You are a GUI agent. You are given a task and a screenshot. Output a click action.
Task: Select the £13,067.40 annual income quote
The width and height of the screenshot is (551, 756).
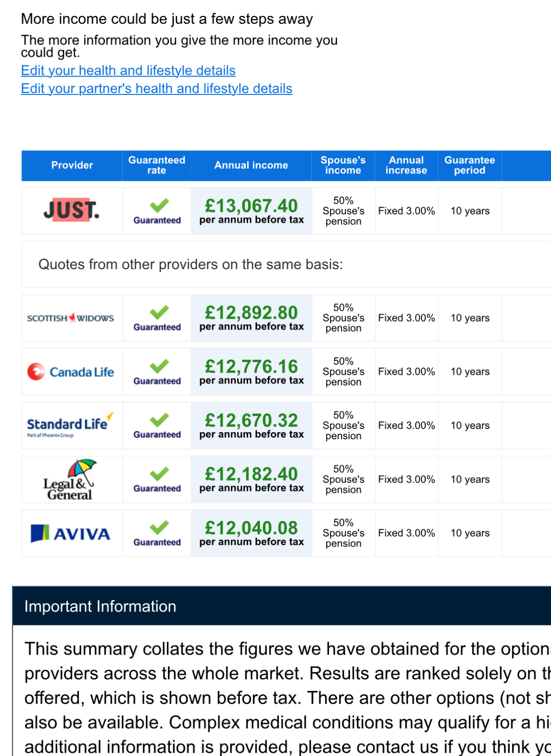(x=251, y=206)
